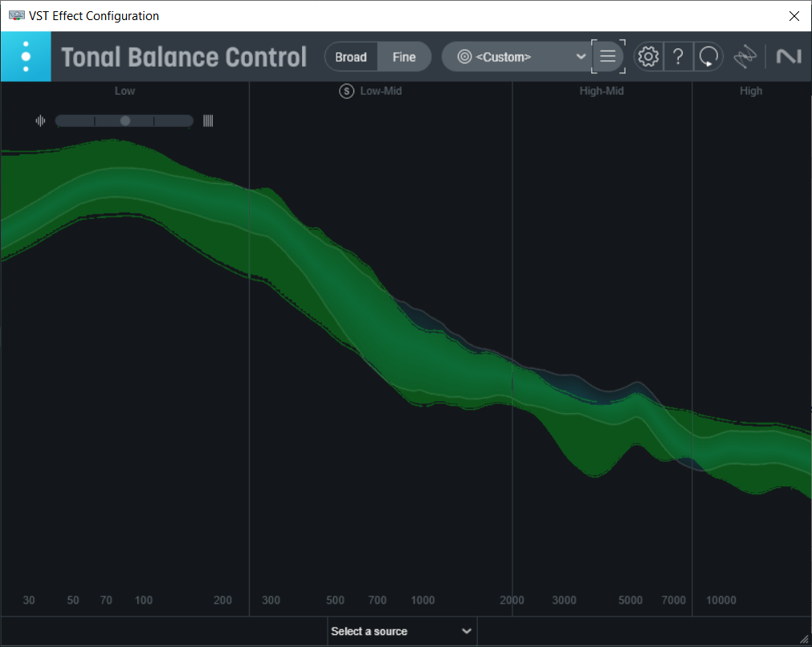This screenshot has width=812, height=647.
Task: Close the VST Effect Configuration window
Action: point(794,16)
